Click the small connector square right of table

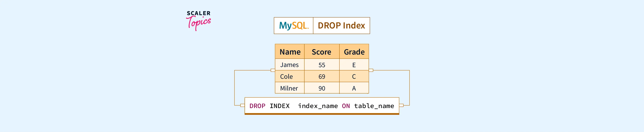pyautogui.click(x=371, y=70)
